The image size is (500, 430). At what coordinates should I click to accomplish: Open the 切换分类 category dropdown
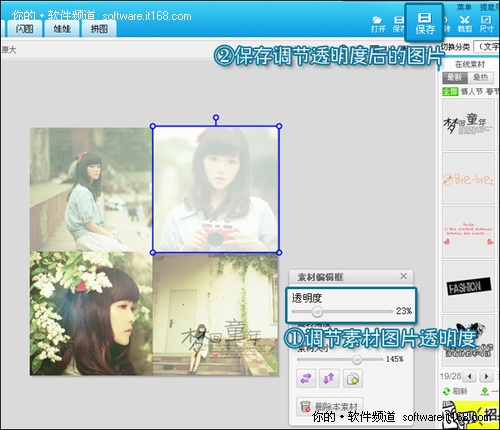tap(486, 47)
